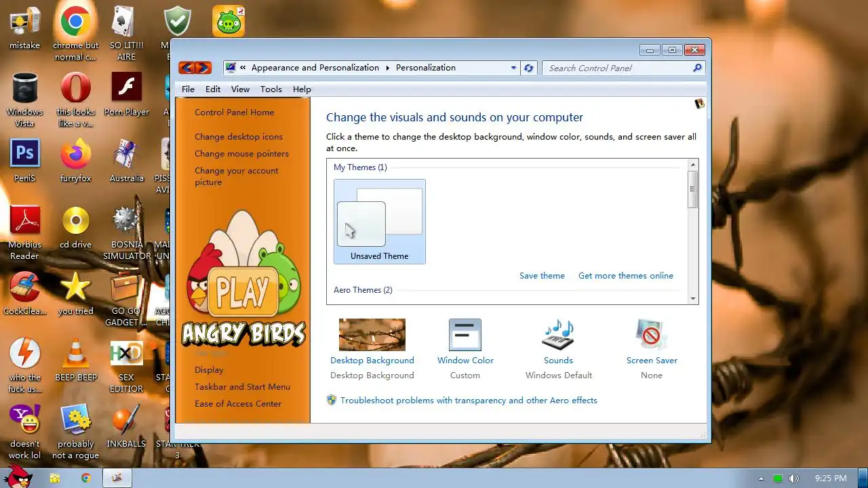Click the magnifier icon in the search box

697,68
